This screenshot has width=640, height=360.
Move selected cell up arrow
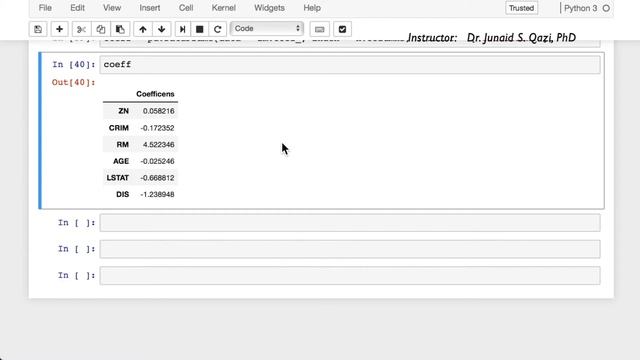pos(142,29)
